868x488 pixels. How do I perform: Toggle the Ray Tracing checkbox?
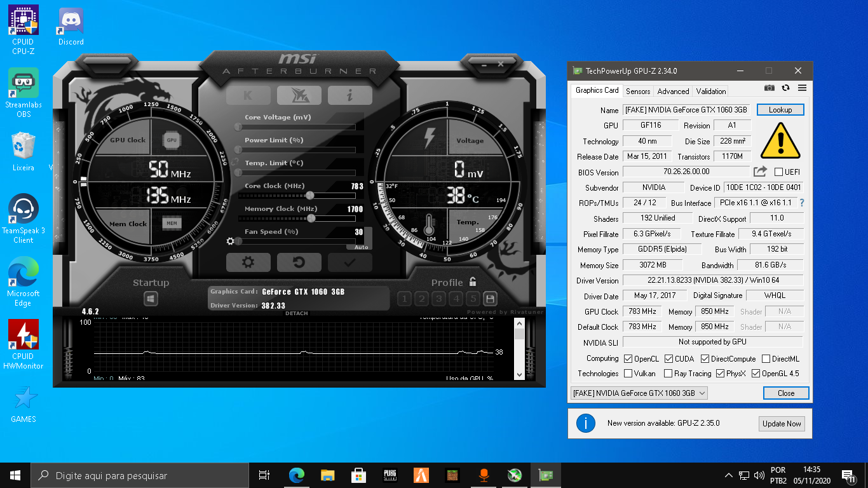[668, 374]
